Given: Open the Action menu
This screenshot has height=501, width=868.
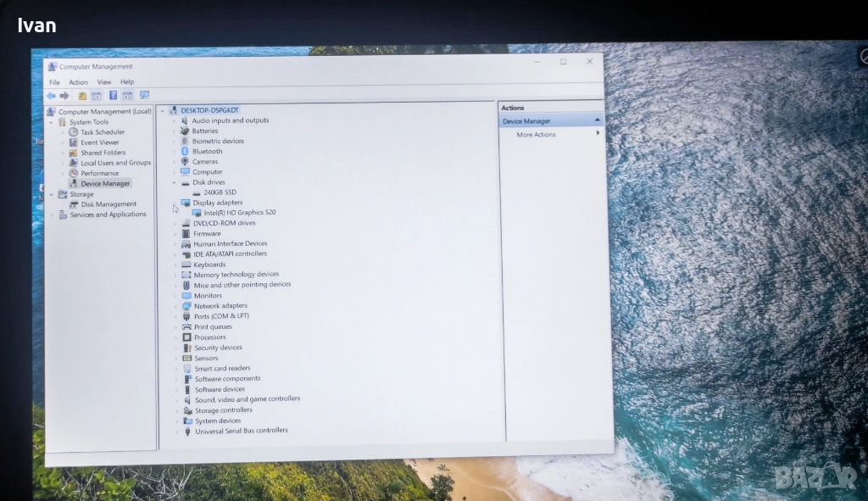Looking at the screenshot, I should pos(78,82).
